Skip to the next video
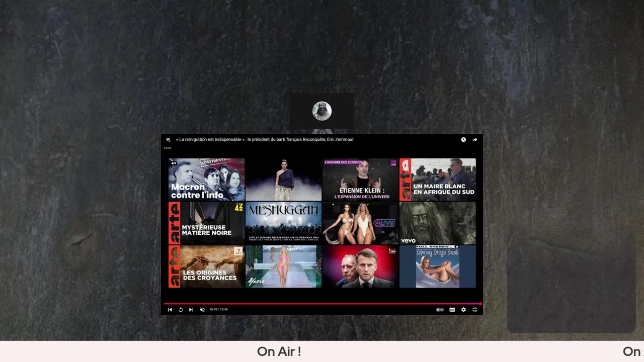This screenshot has height=362, width=644. (x=191, y=310)
